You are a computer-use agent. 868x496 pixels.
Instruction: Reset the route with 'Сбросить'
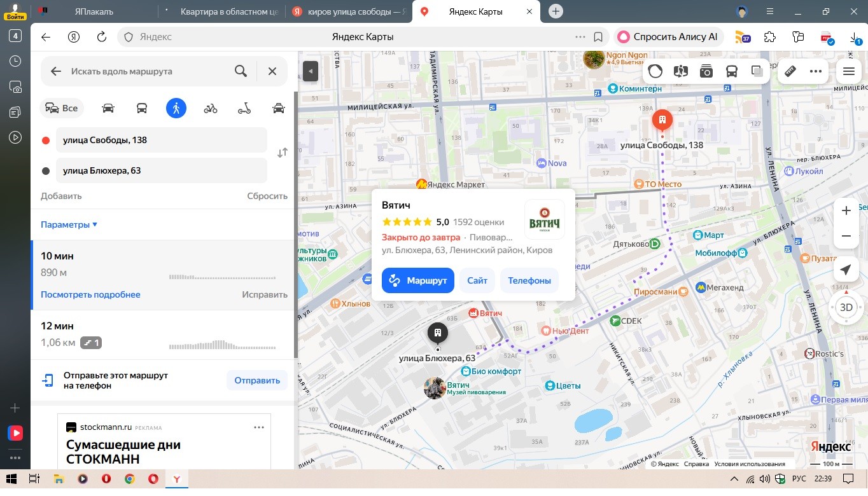point(267,196)
